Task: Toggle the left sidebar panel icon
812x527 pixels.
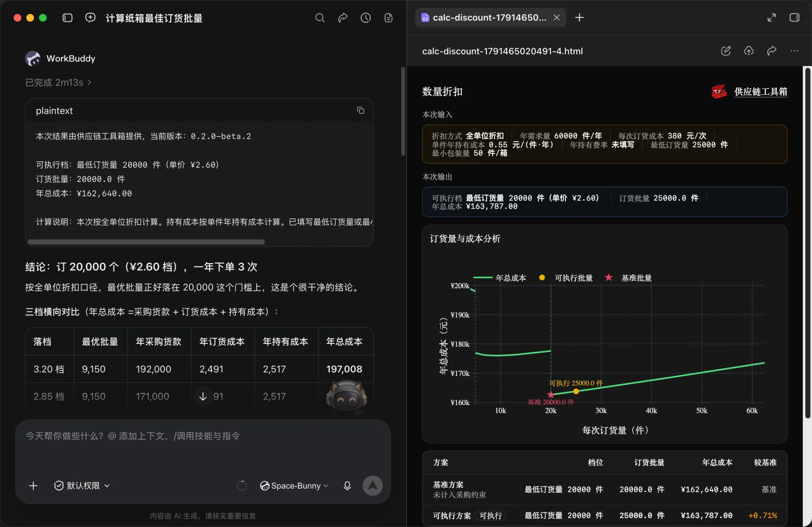Action: point(68,18)
